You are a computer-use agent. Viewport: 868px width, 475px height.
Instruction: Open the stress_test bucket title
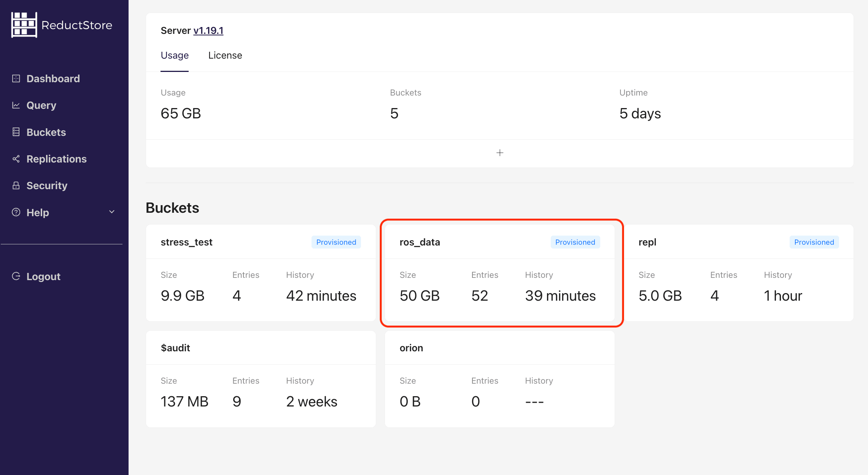click(186, 242)
